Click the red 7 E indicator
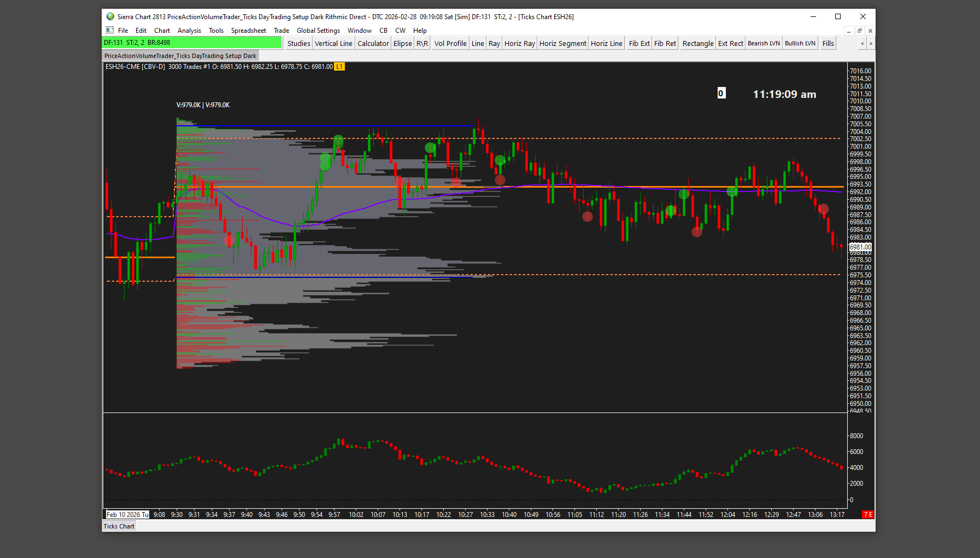This screenshot has height=558, width=980. (867, 515)
